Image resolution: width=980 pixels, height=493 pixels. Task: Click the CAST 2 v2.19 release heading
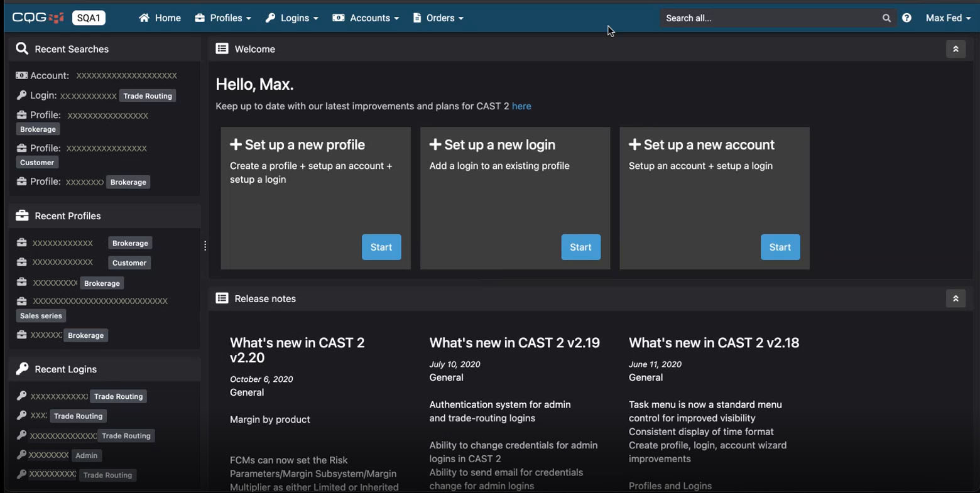point(514,343)
